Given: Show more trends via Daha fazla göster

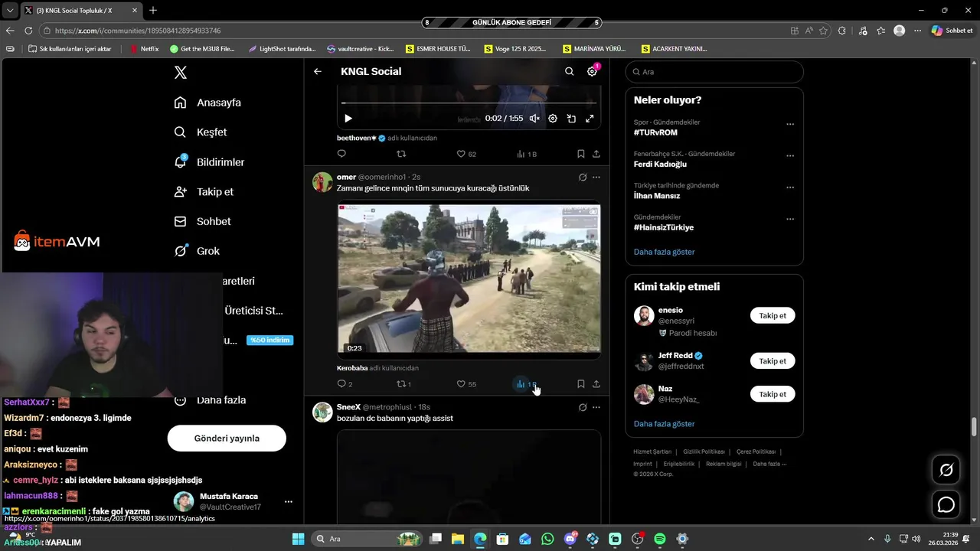Looking at the screenshot, I should 664,252.
